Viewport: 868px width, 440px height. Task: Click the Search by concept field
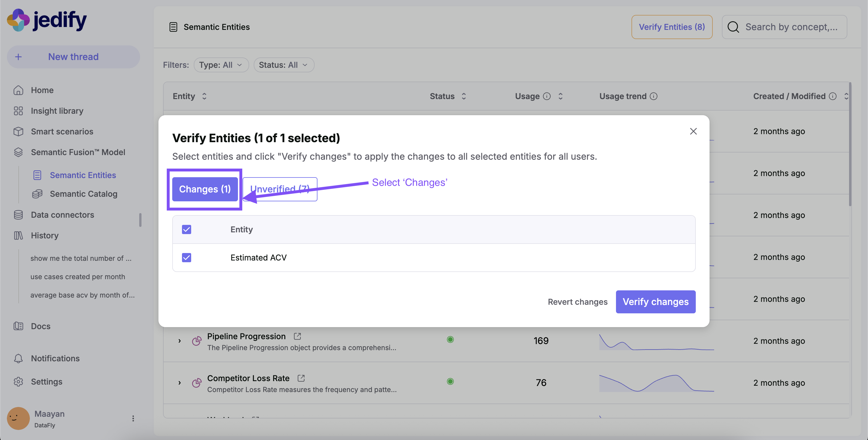tap(791, 27)
